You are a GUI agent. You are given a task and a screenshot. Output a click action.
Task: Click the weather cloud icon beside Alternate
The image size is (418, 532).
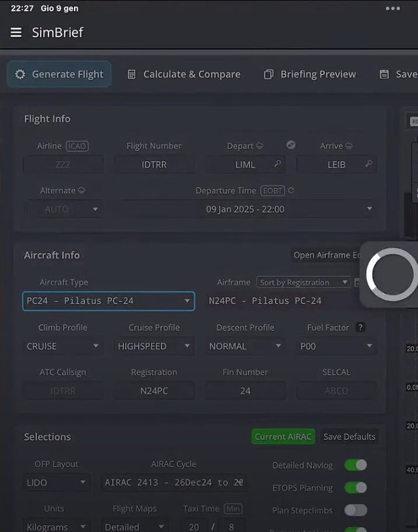click(82, 190)
